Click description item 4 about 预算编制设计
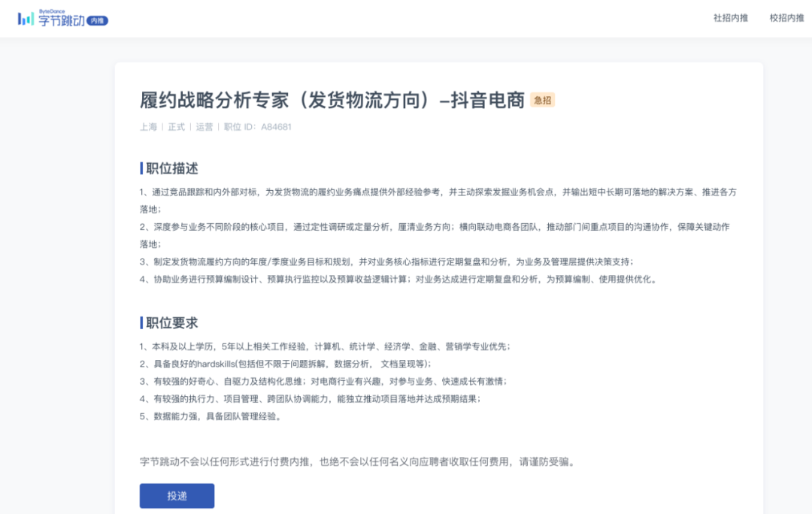Screen dimensions: 812x514 pos(400,280)
